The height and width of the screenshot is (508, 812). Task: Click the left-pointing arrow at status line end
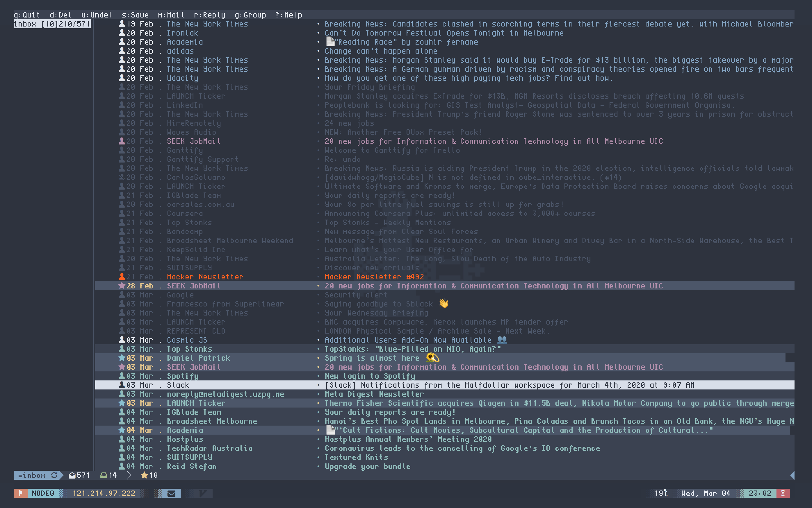(792, 476)
